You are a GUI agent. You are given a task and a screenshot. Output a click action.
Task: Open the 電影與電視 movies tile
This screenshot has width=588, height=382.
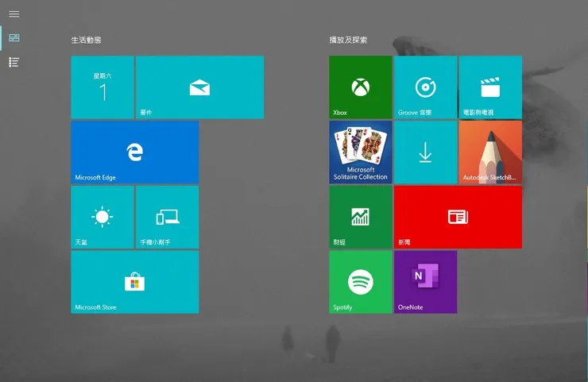pyautogui.click(x=490, y=87)
